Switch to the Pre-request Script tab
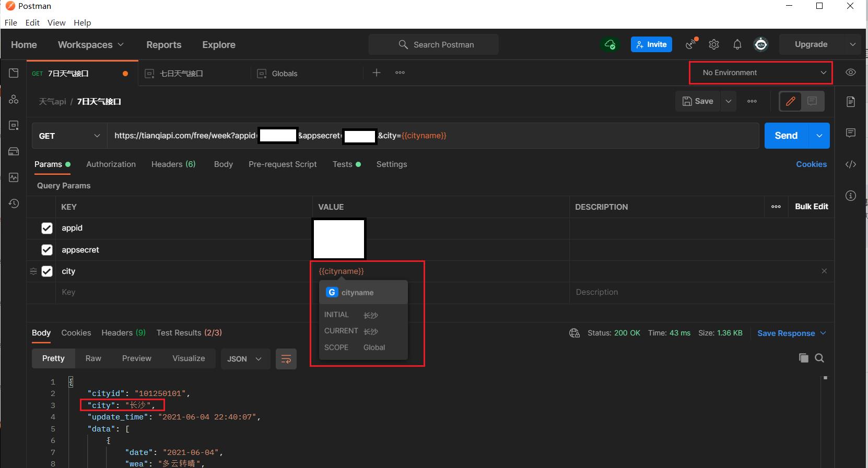Image resolution: width=868 pixels, height=468 pixels. pyautogui.click(x=283, y=164)
